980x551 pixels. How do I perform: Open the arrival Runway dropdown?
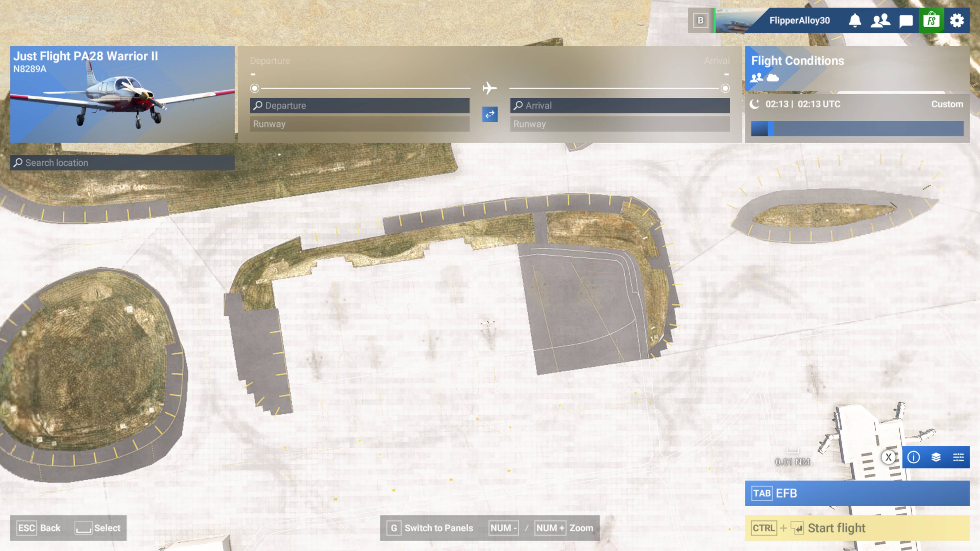620,124
